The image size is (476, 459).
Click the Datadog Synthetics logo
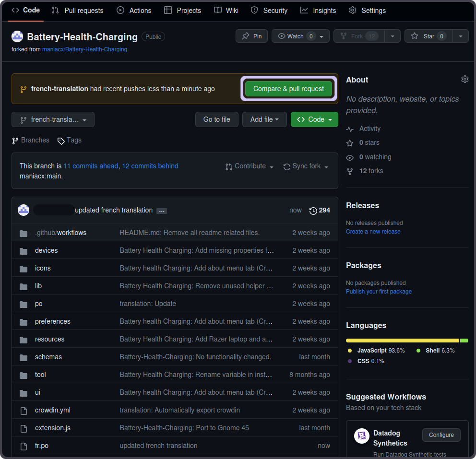[361, 435]
